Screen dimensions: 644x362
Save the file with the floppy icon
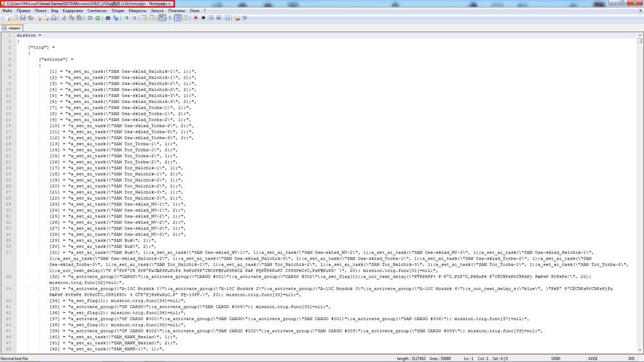[x=23, y=18]
